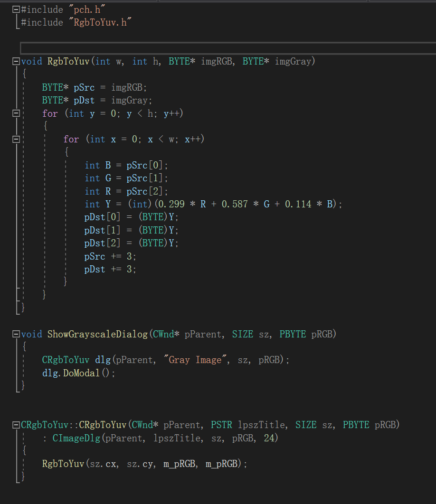Click the 0.299 coefficient in Y formula
Viewport: 436px width, 504px height.
(171, 204)
